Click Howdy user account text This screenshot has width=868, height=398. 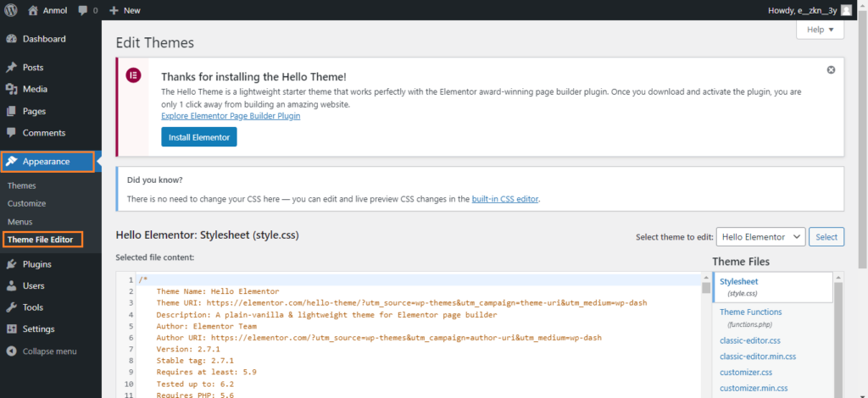click(802, 10)
